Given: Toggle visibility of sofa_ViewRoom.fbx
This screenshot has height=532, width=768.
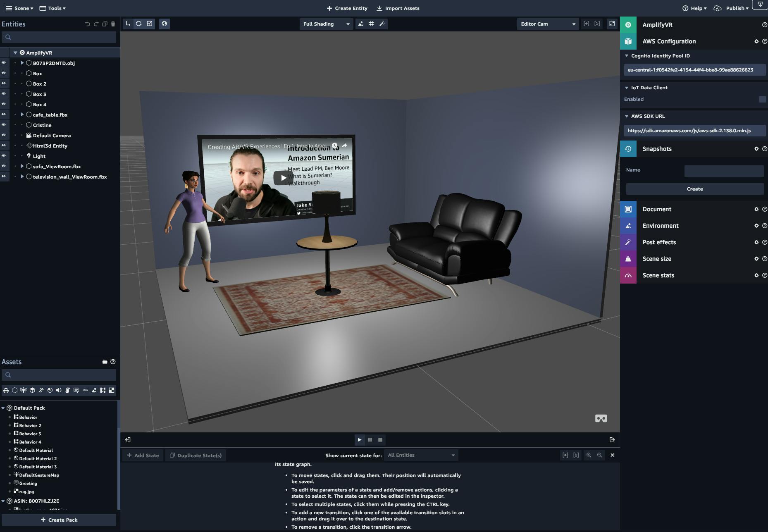Looking at the screenshot, I should pyautogui.click(x=4, y=166).
